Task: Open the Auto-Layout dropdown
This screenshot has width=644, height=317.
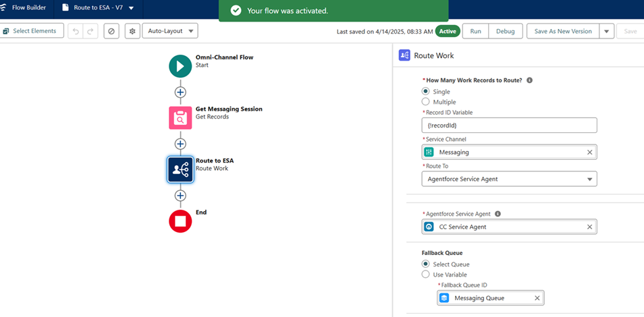Action: tap(170, 31)
